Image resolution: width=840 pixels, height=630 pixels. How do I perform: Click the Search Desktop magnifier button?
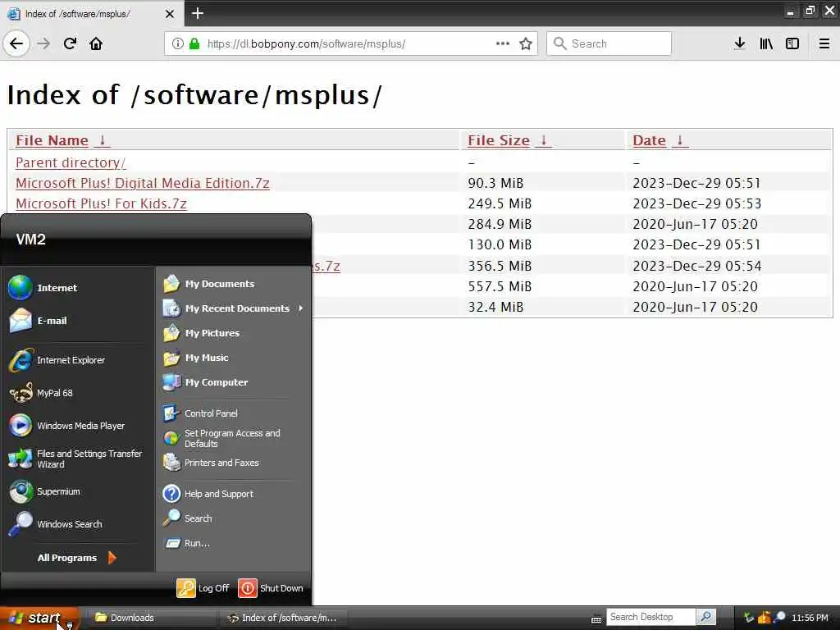(706, 617)
